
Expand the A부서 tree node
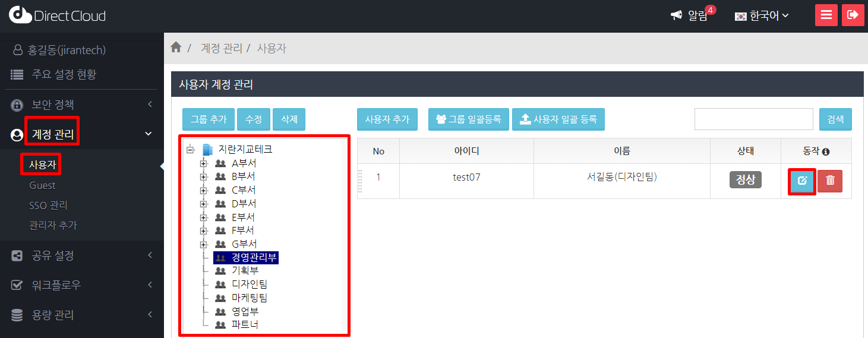tap(204, 163)
